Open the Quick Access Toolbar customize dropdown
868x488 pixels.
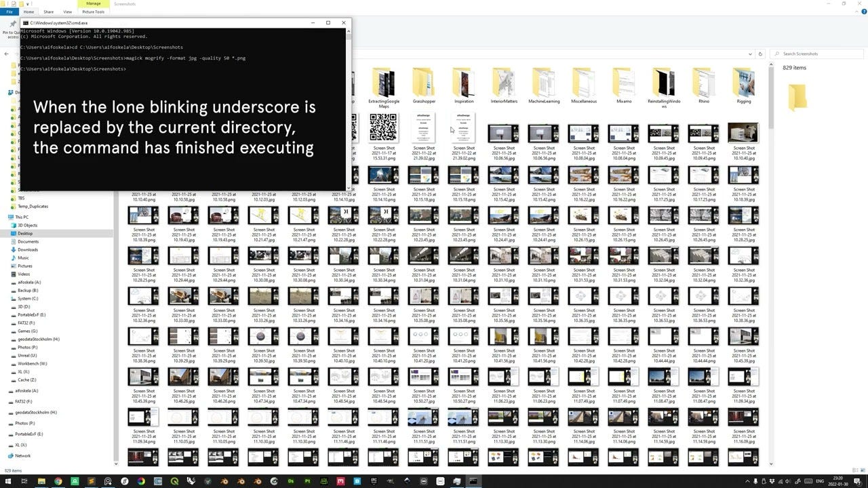point(28,4)
